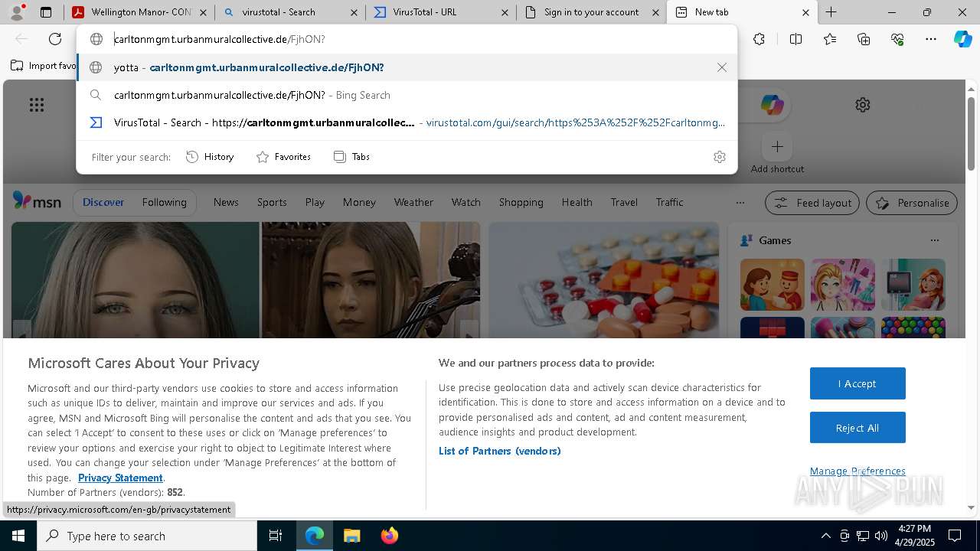Click the page vertical scrollbar thumb
The image size is (980, 551).
[971, 133]
